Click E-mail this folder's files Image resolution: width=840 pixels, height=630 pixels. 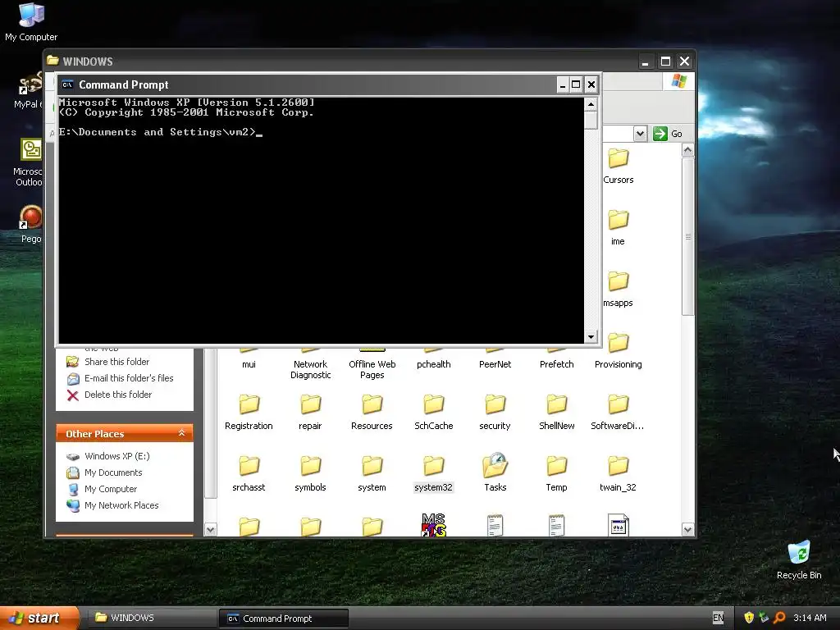[x=129, y=378]
